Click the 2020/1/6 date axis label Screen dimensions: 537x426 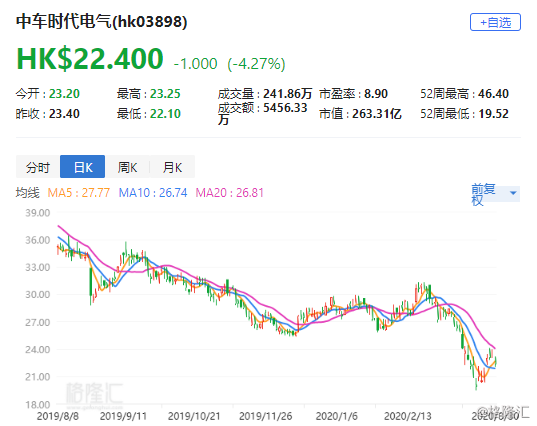[x=336, y=416]
